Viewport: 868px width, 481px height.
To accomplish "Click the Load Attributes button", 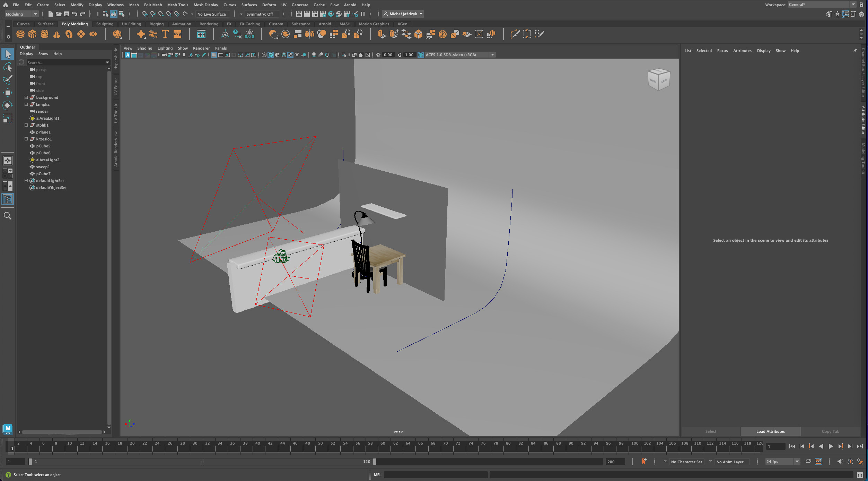I will pos(770,431).
